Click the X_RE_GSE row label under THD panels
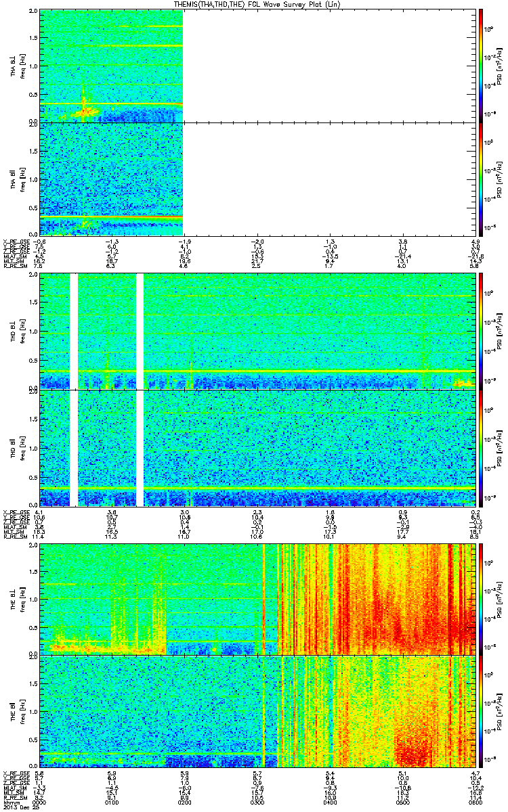The width and height of the screenshot is (508, 812). tap(16, 512)
